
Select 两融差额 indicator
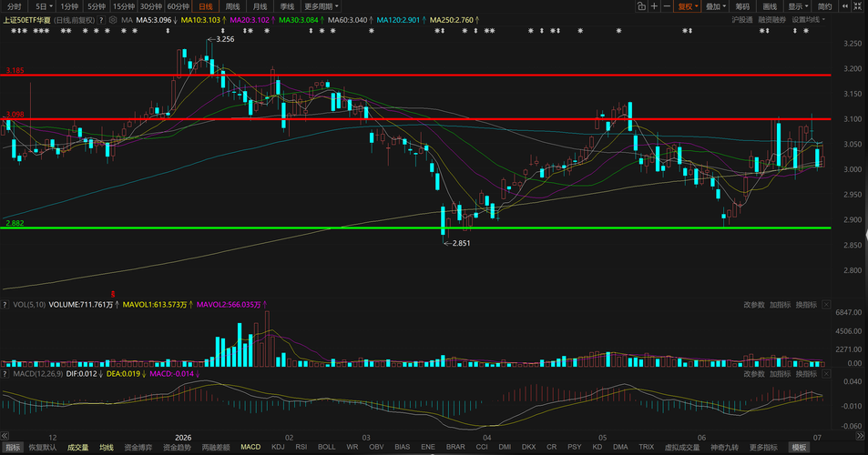(216, 447)
